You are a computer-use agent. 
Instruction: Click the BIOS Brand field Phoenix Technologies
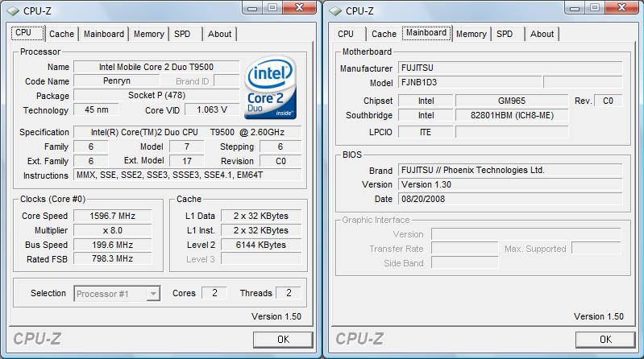tap(510, 170)
